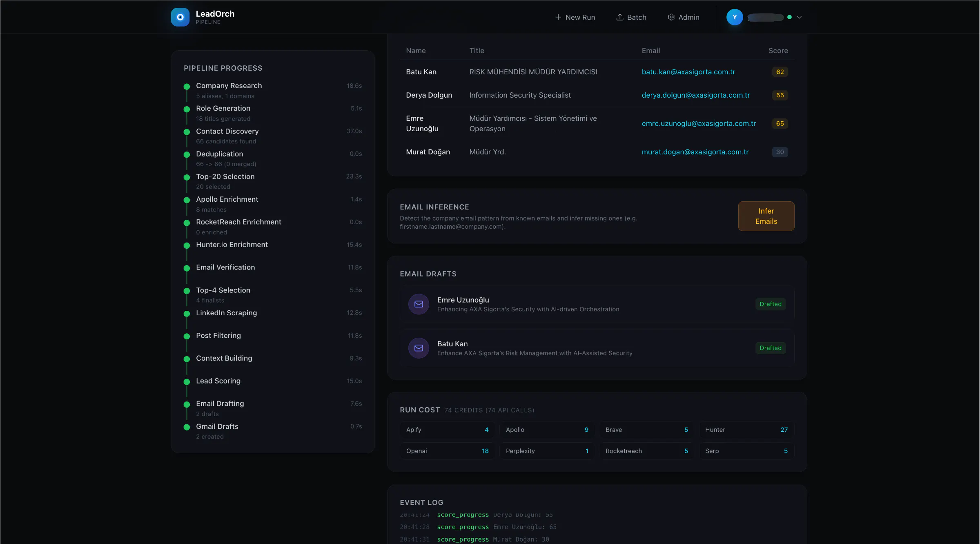Click the Infer Emails button
The width and height of the screenshot is (980, 544).
(766, 216)
